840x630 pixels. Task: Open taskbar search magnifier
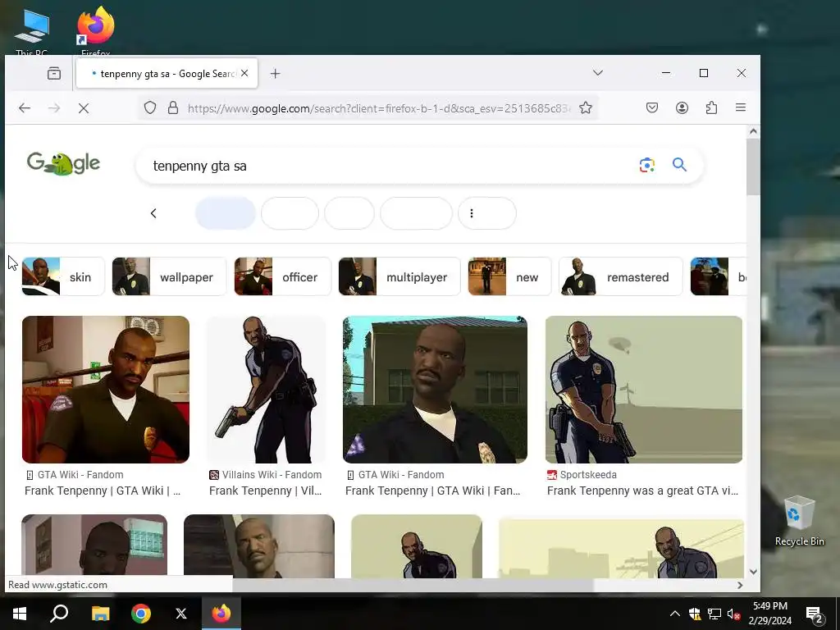click(59, 614)
